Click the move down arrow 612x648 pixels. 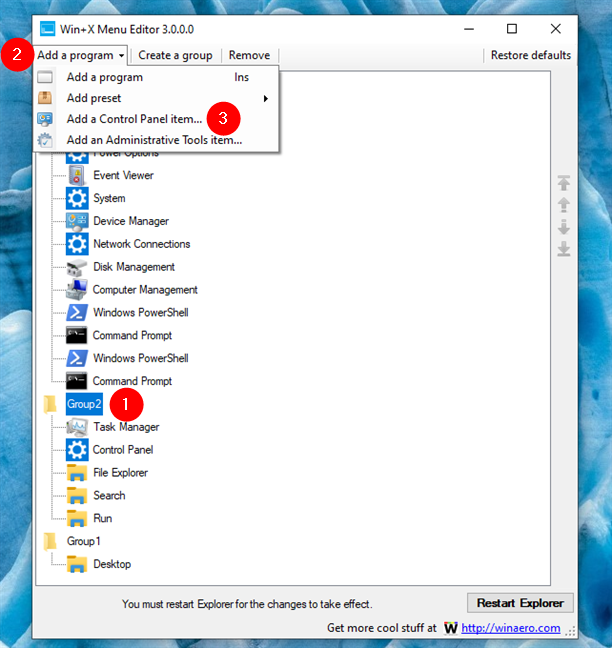564,227
